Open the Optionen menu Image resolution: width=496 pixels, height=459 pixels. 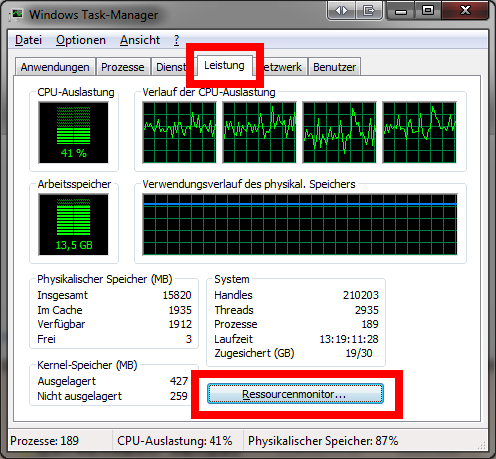coord(81,40)
